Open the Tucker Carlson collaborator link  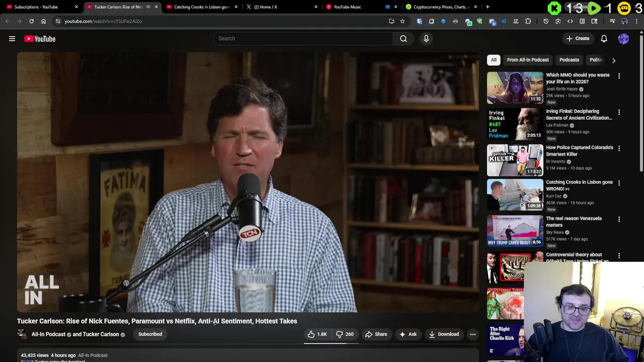click(101, 334)
